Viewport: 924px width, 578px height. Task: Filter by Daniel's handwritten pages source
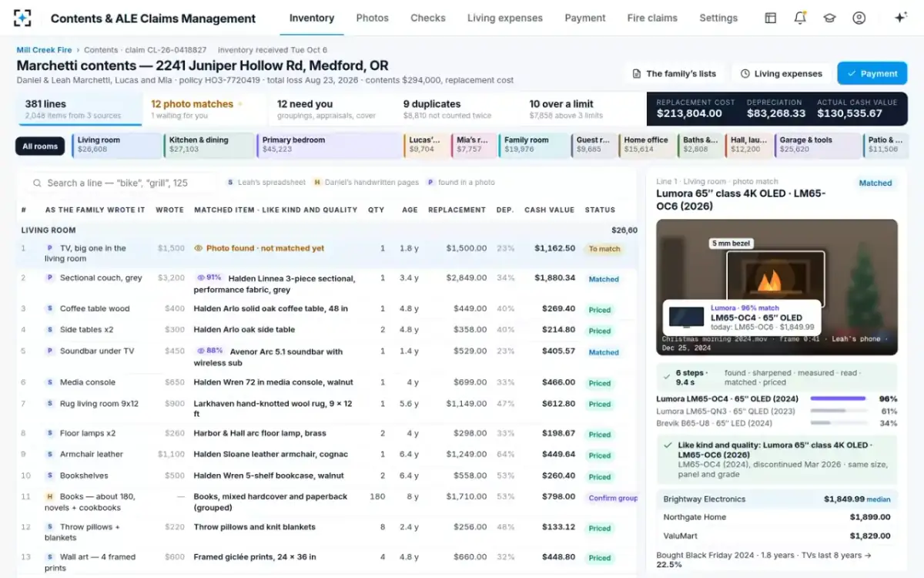click(x=366, y=183)
